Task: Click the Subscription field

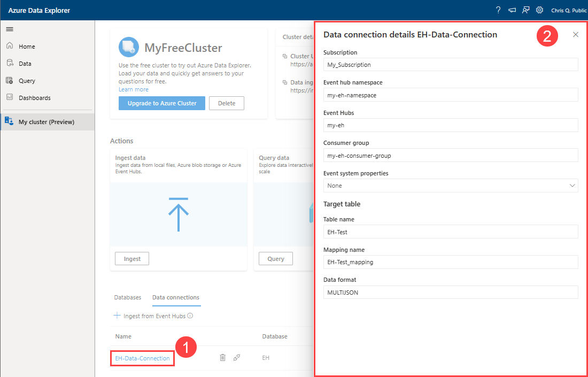Action: pos(451,65)
